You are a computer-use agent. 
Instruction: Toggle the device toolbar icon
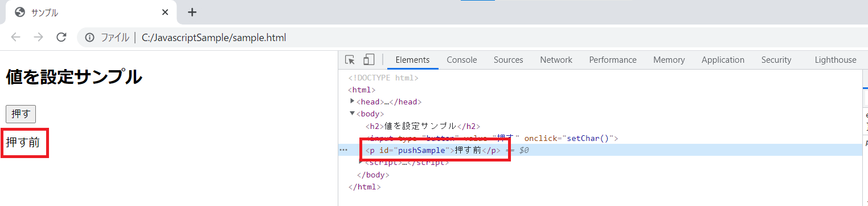(x=369, y=60)
